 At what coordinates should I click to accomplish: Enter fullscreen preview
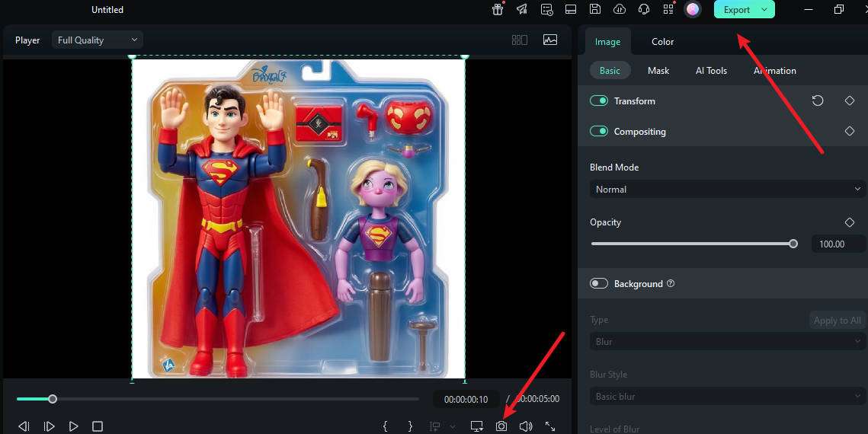tap(550, 426)
